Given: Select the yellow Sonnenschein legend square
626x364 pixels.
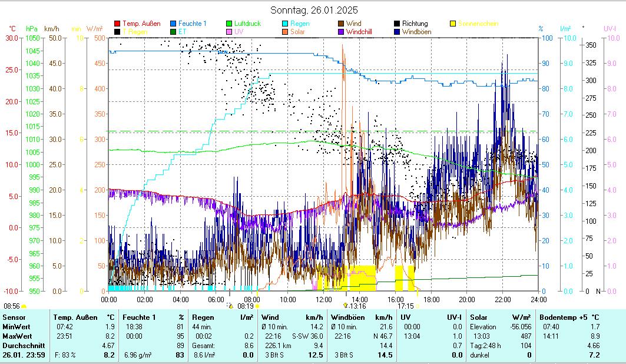Looking at the screenshot, I should point(453,24).
